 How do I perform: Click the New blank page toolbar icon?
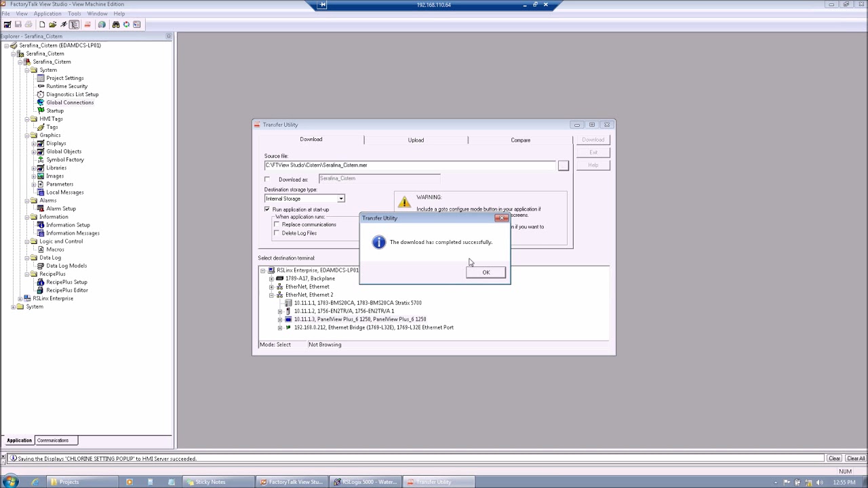click(42, 24)
